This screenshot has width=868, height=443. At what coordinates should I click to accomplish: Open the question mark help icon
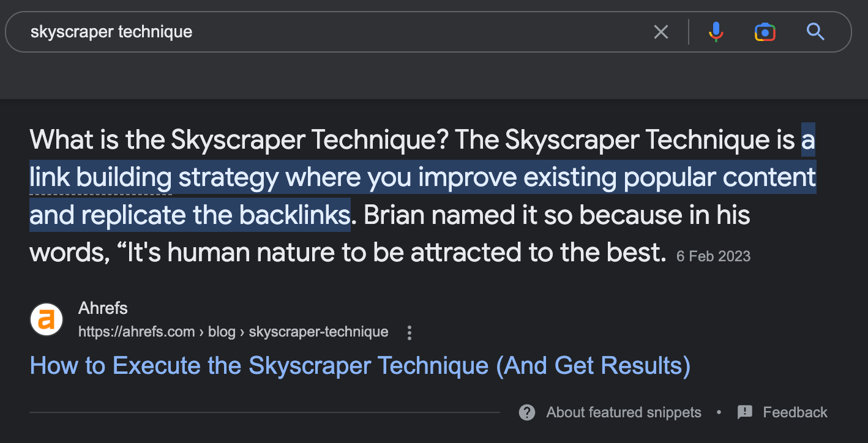pos(526,412)
